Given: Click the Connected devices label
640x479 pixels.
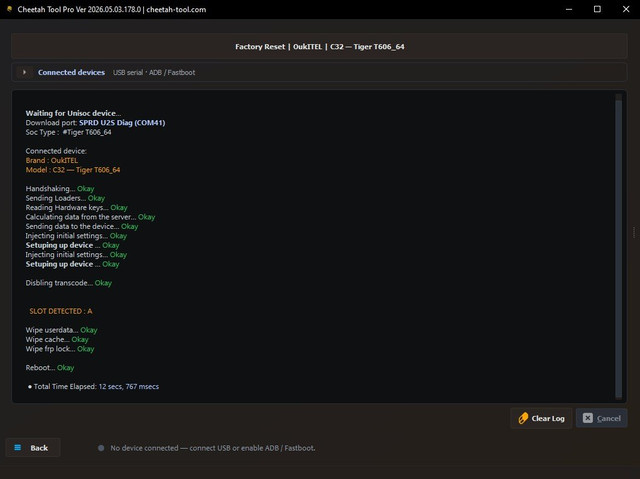Looking at the screenshot, I should pos(71,72).
